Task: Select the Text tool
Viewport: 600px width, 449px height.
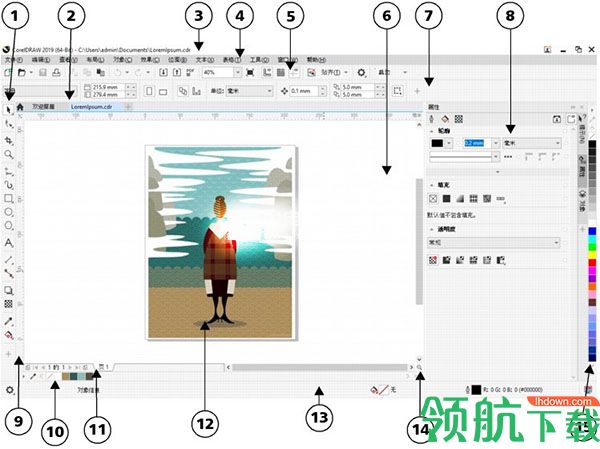Action: [x=8, y=243]
